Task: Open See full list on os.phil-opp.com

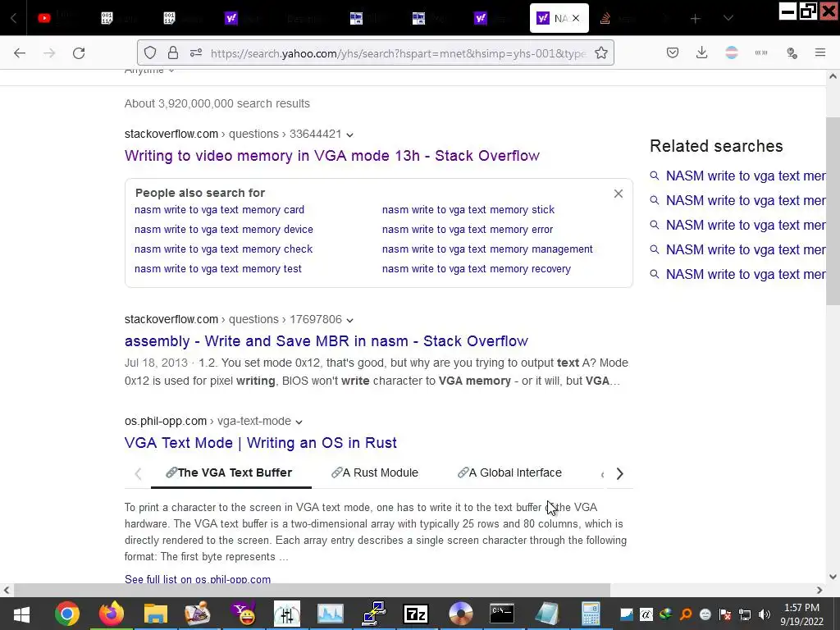Action: click(198, 579)
